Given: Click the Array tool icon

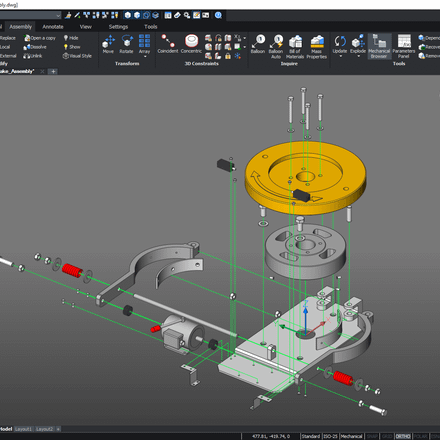Looking at the screenshot, I should tap(144, 41).
